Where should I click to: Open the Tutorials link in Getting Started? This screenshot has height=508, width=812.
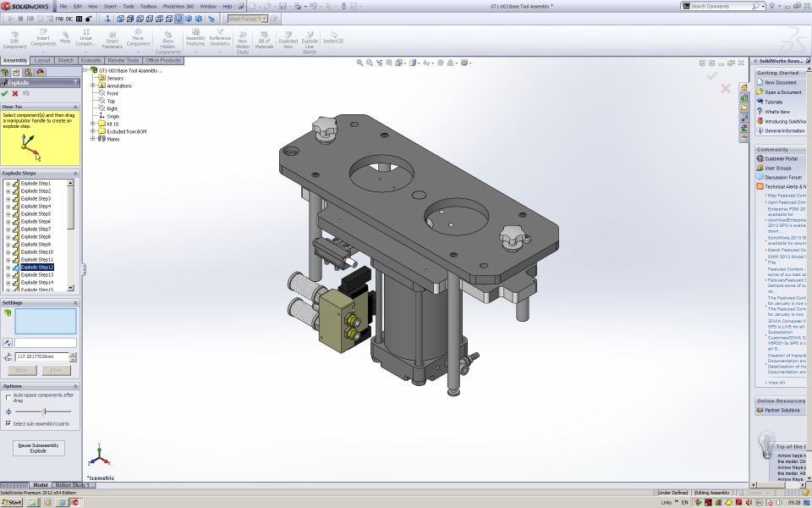(773, 102)
